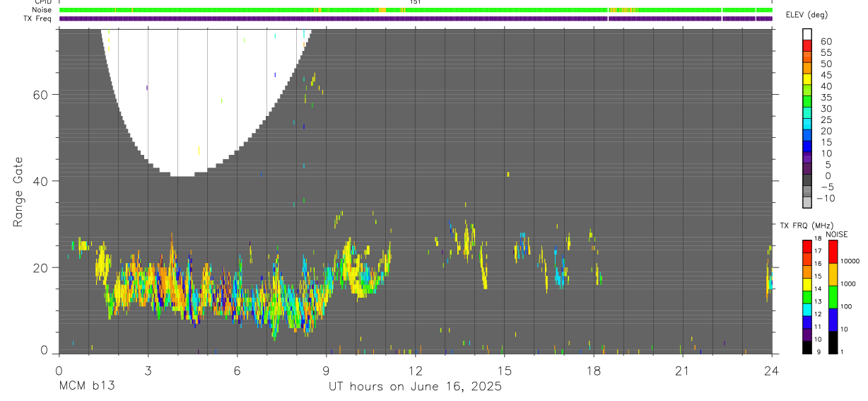Click the 'MCM b13' radar beam label

click(87, 386)
